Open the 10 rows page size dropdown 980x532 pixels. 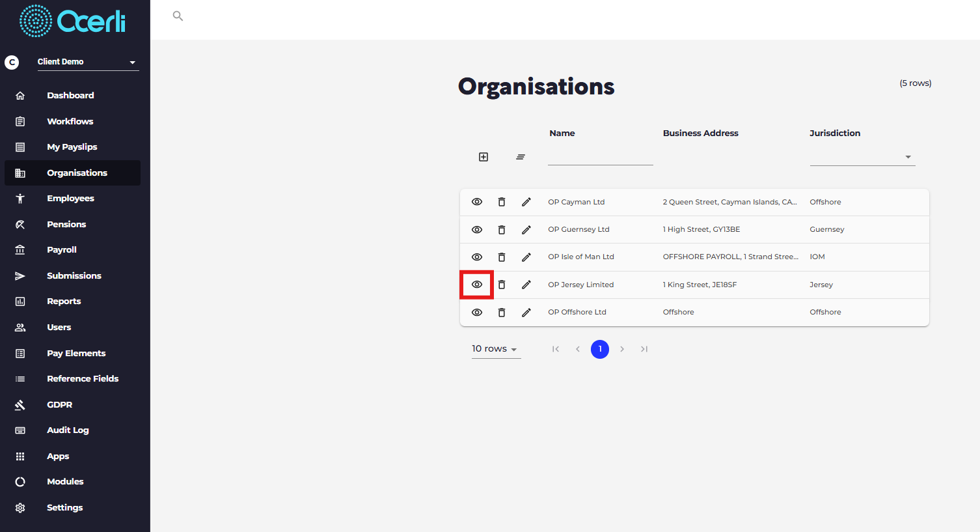pos(496,349)
